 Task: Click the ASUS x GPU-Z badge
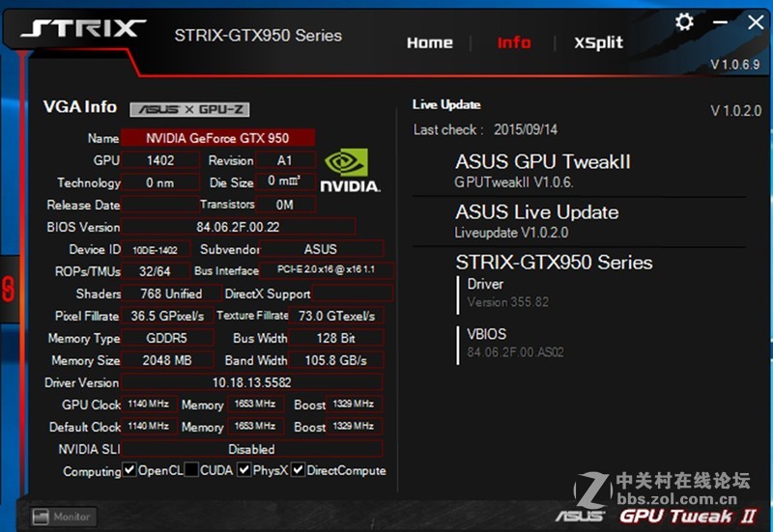(189, 109)
